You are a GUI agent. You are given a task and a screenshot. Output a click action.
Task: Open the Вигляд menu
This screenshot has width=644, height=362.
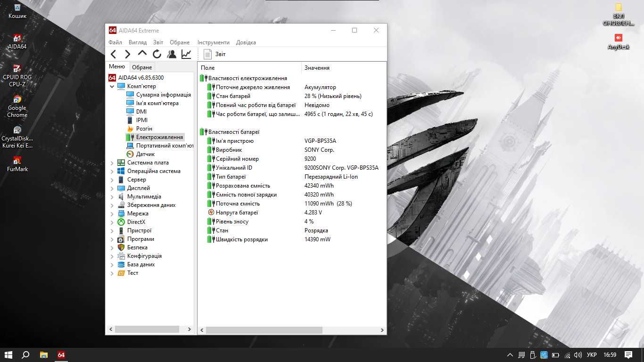tap(138, 42)
